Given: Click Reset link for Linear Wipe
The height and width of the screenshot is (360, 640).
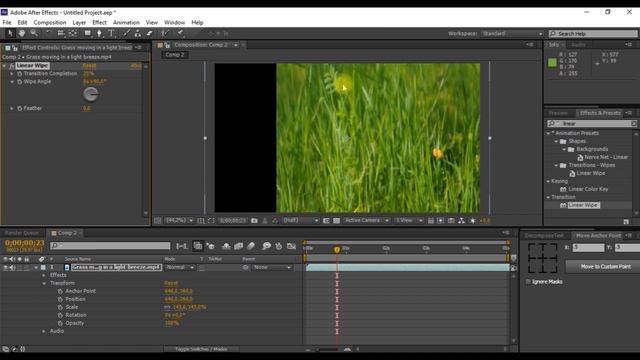Looking at the screenshot, I should [89, 66].
